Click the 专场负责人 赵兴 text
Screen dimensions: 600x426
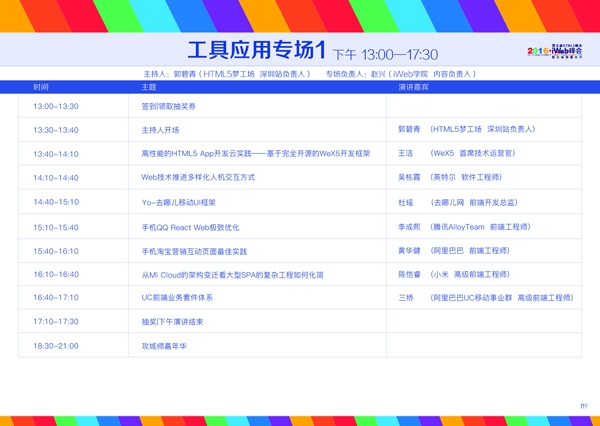[x=401, y=74]
